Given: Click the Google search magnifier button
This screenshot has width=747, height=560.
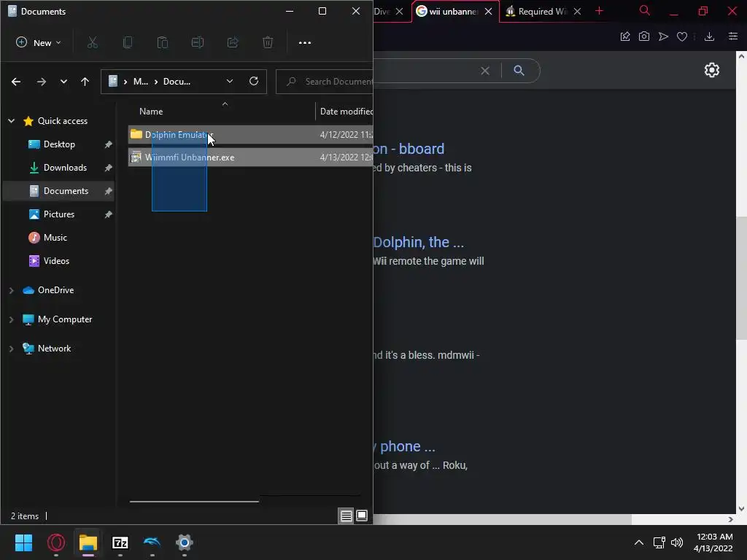Looking at the screenshot, I should (519, 71).
